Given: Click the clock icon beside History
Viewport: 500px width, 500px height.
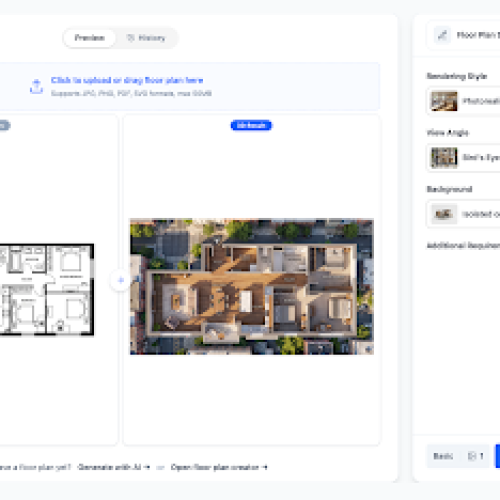Looking at the screenshot, I should (131, 38).
